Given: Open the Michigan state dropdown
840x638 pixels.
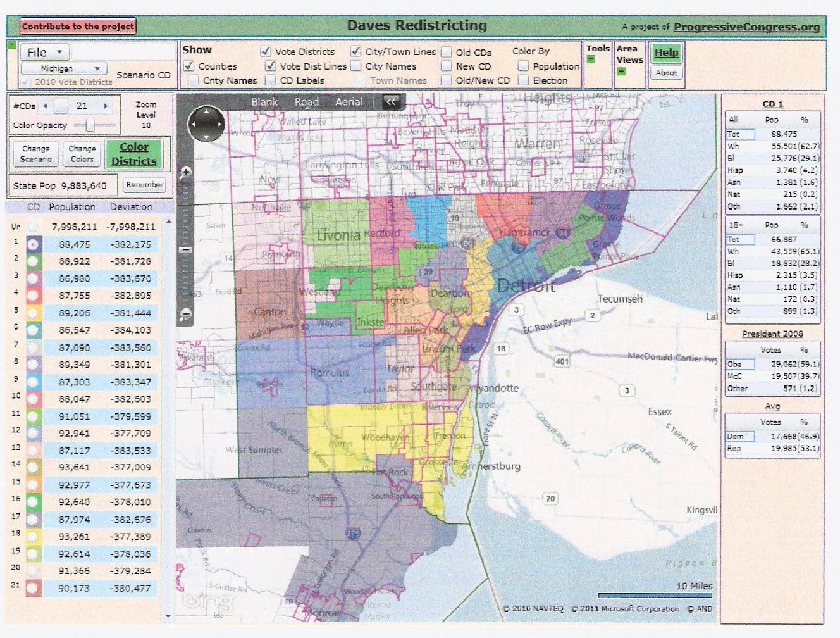Looking at the screenshot, I should pyautogui.click(x=63, y=68).
